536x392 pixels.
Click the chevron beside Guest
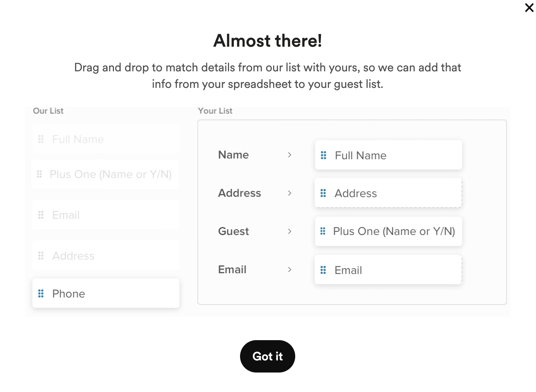pyautogui.click(x=290, y=231)
